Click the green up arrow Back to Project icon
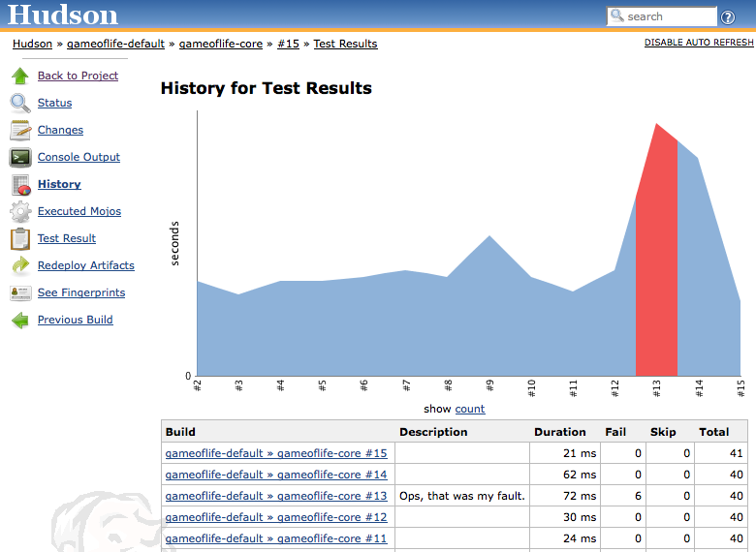756x552 pixels. (x=20, y=76)
